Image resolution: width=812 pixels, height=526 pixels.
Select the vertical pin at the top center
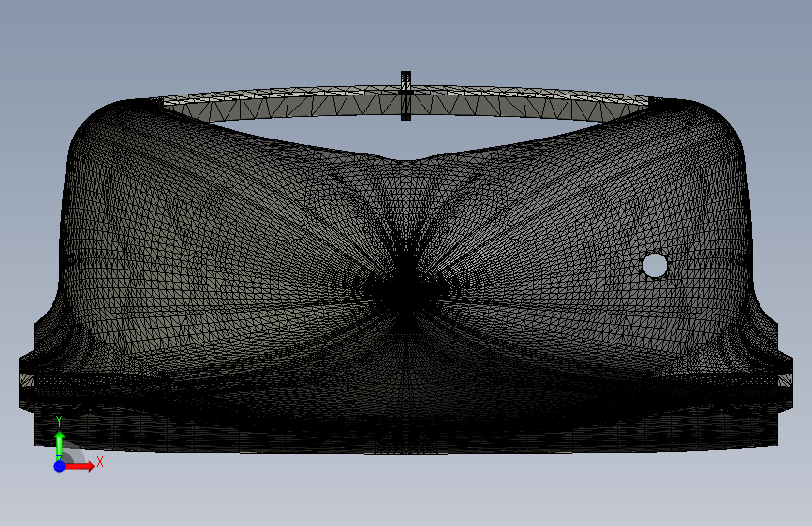406,96
